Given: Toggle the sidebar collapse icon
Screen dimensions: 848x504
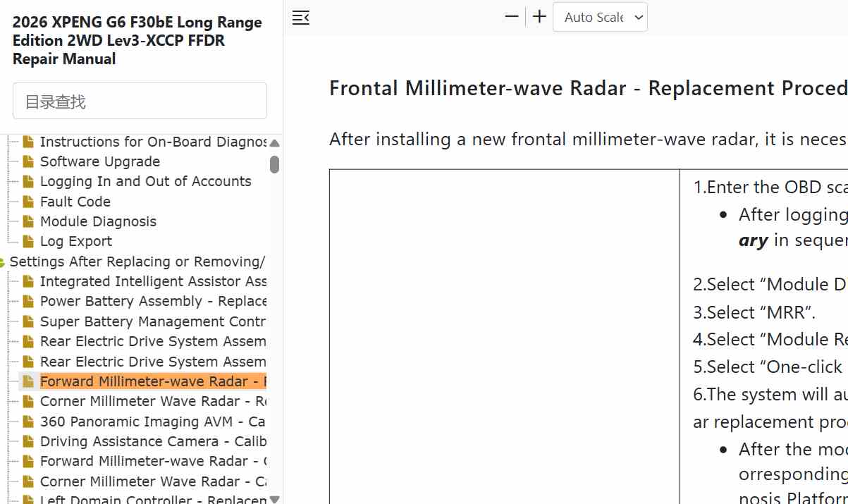Looking at the screenshot, I should [x=301, y=18].
